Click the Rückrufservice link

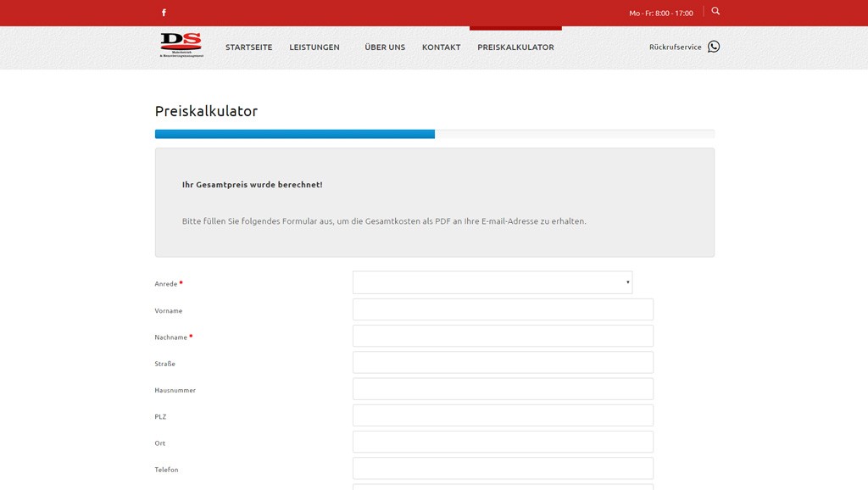(x=675, y=47)
